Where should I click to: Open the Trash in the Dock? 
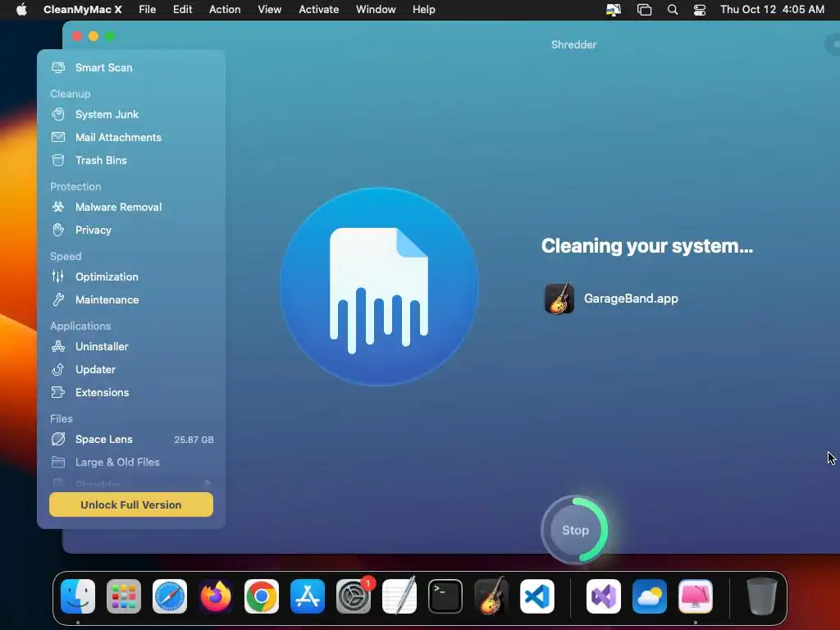[762, 596]
